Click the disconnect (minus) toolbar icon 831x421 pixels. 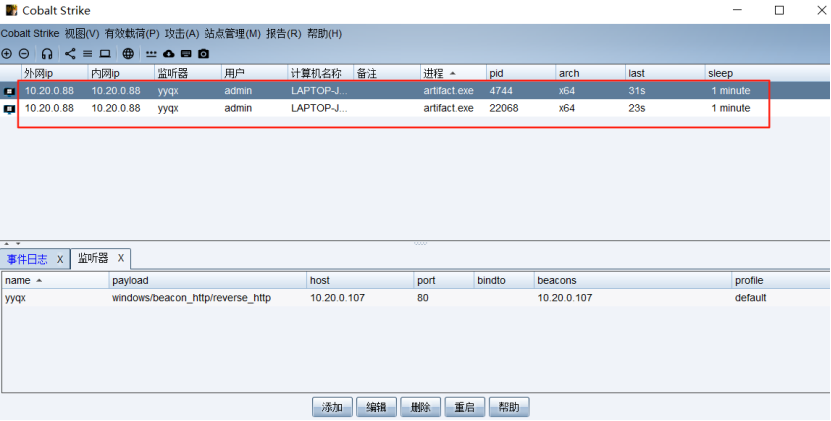24,54
